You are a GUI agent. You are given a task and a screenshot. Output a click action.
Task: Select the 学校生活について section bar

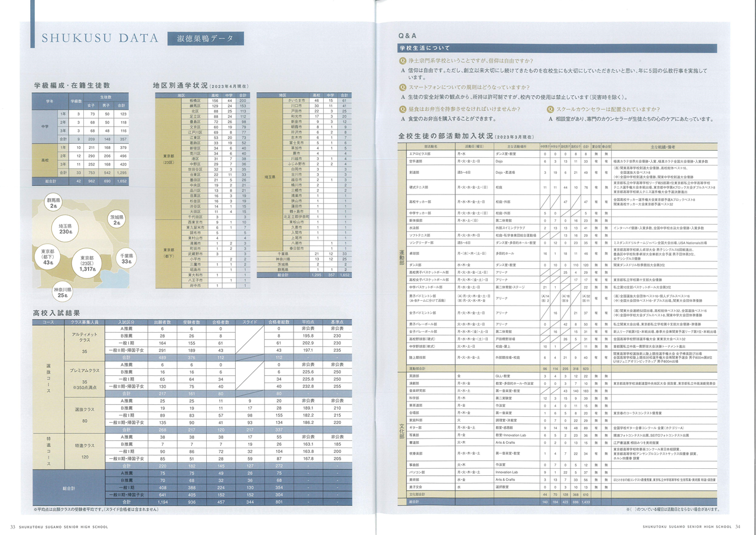click(558, 48)
